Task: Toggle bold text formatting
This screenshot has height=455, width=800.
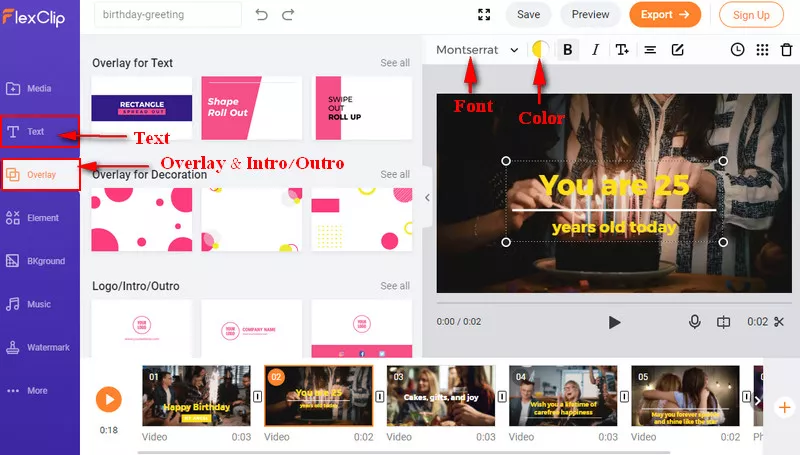Action: coord(567,49)
